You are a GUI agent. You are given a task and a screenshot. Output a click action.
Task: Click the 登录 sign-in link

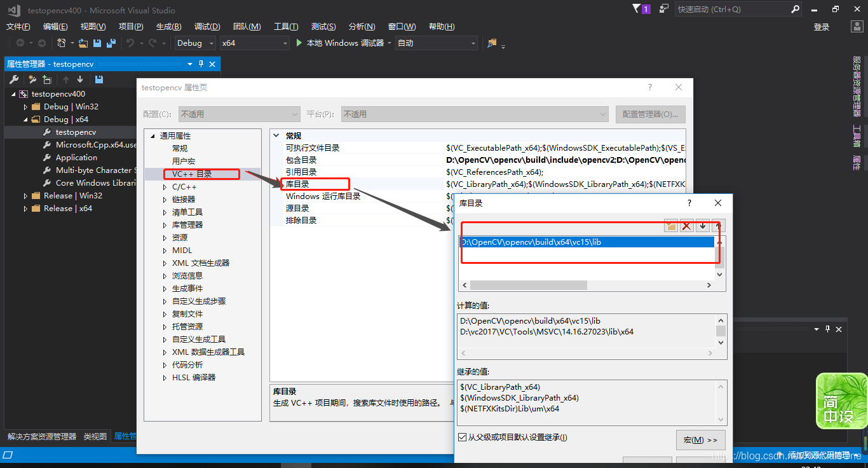click(x=822, y=27)
